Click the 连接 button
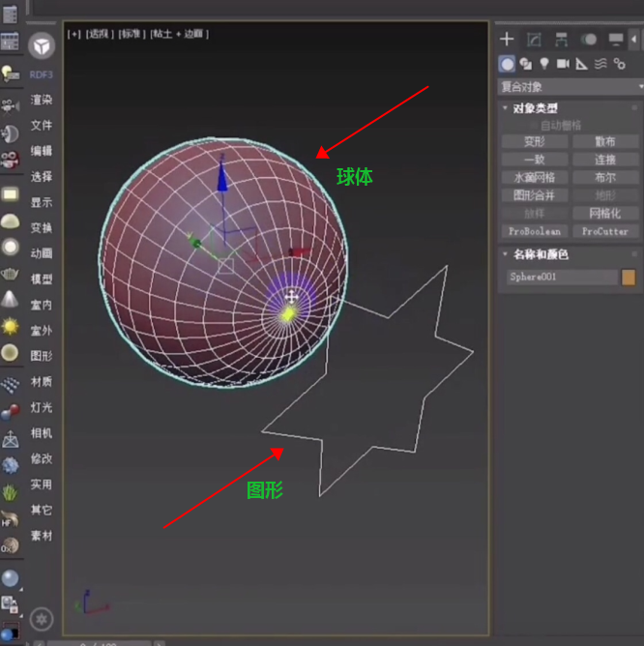Screen dimensions: 644x646 pyautogui.click(x=605, y=160)
